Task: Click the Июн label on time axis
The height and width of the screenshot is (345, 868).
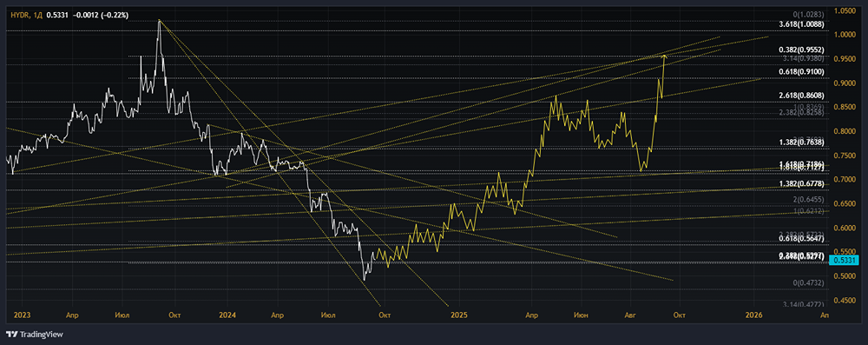Action: [x=582, y=315]
